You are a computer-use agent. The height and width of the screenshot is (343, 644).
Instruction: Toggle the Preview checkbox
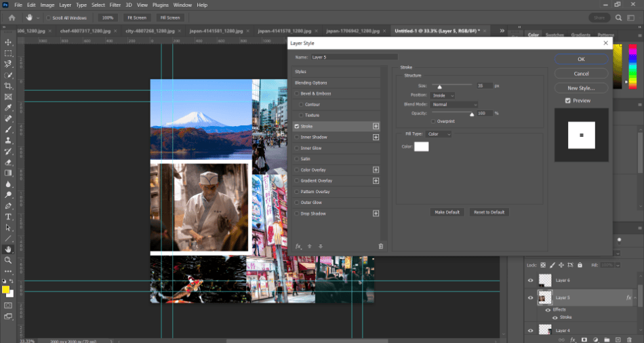tap(568, 100)
